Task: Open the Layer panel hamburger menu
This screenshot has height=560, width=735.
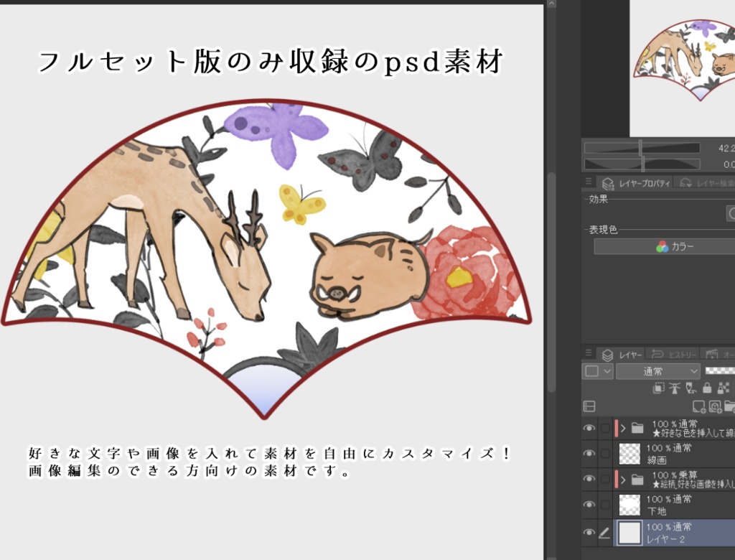Action: (589, 353)
